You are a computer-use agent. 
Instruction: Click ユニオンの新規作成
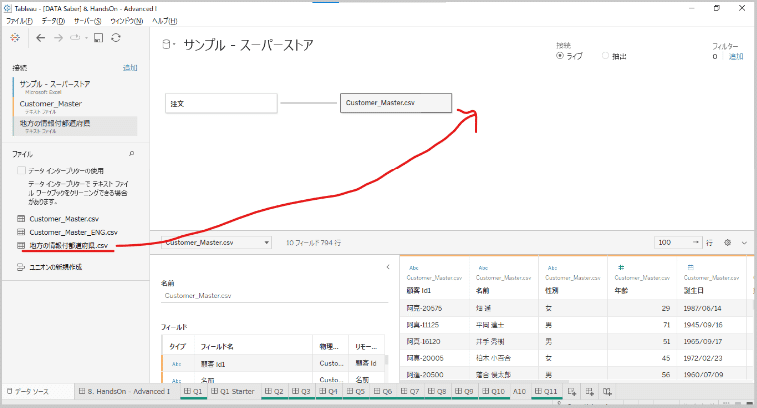56,267
